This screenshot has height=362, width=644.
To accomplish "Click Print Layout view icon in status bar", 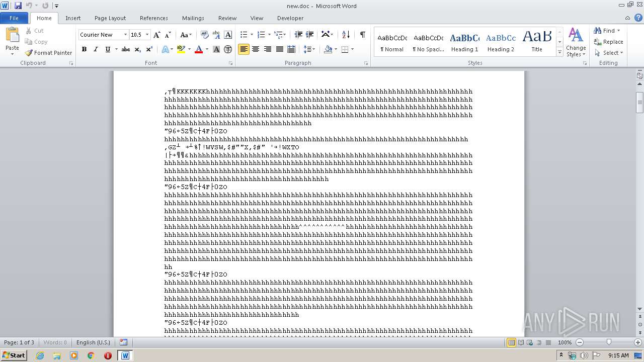I will click(511, 342).
